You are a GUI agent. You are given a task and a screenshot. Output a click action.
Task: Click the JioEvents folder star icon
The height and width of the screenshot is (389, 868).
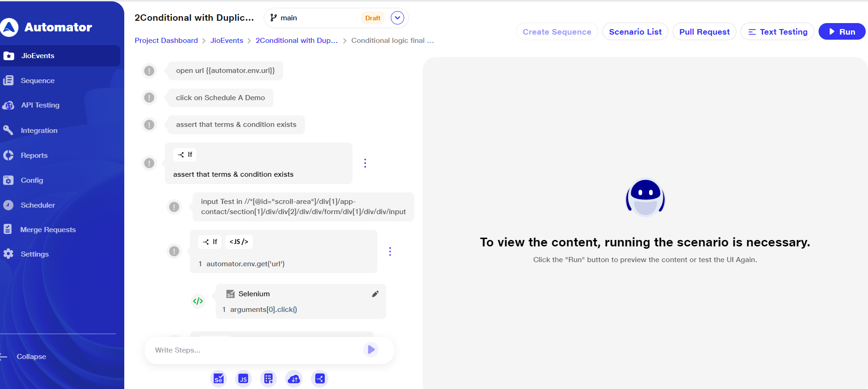pyautogui.click(x=8, y=56)
